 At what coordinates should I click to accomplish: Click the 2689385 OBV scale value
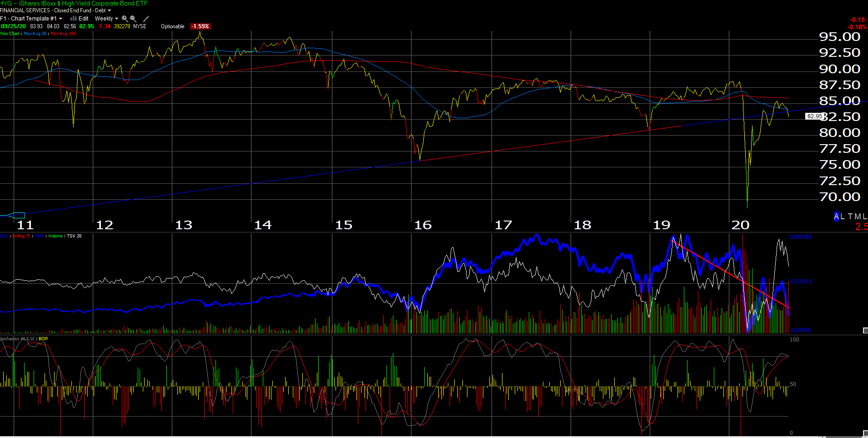click(x=801, y=237)
